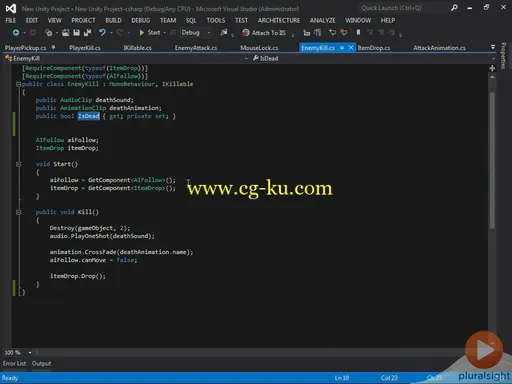The image size is (512, 384).
Task: Open the PROJECT menu
Action: point(83,21)
